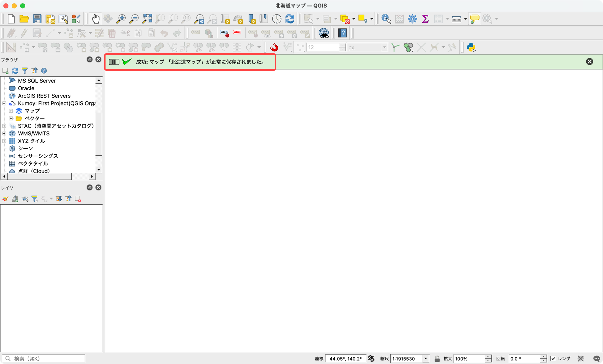Select the WMS/WMTS browser entry
Image resolution: width=603 pixels, height=364 pixels.
coord(34,133)
